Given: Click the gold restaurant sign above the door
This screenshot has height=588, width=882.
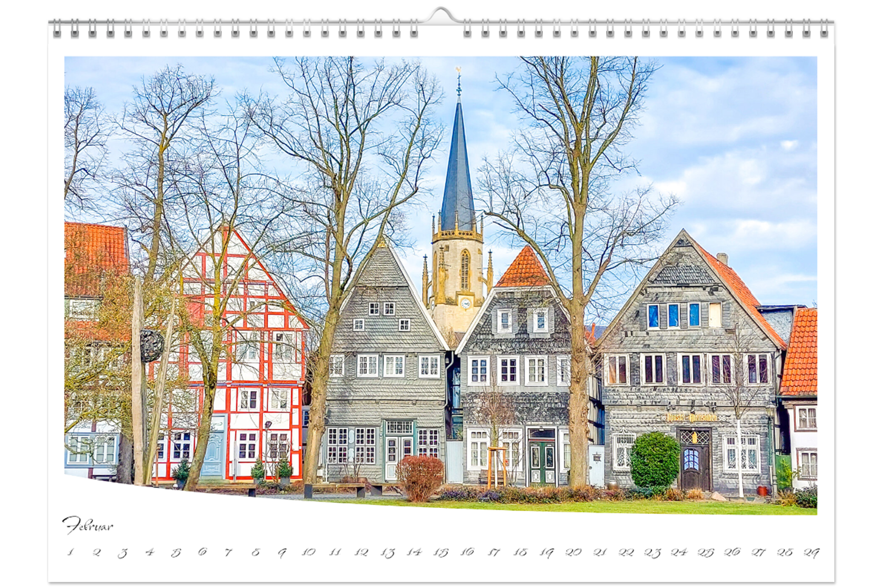Looking at the screenshot, I should click(692, 418).
